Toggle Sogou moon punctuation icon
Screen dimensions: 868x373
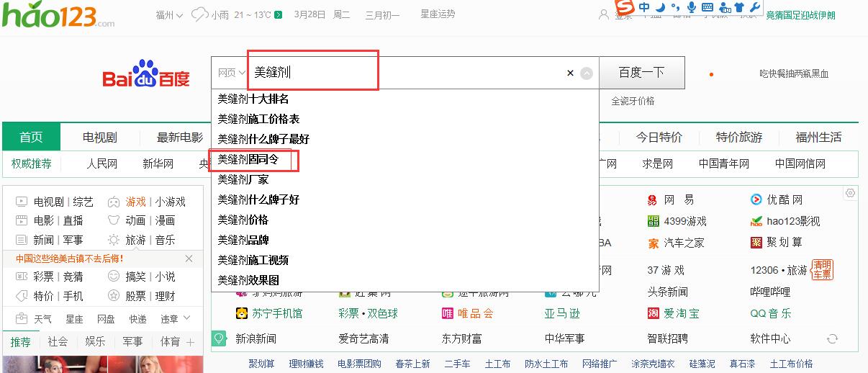pos(661,7)
